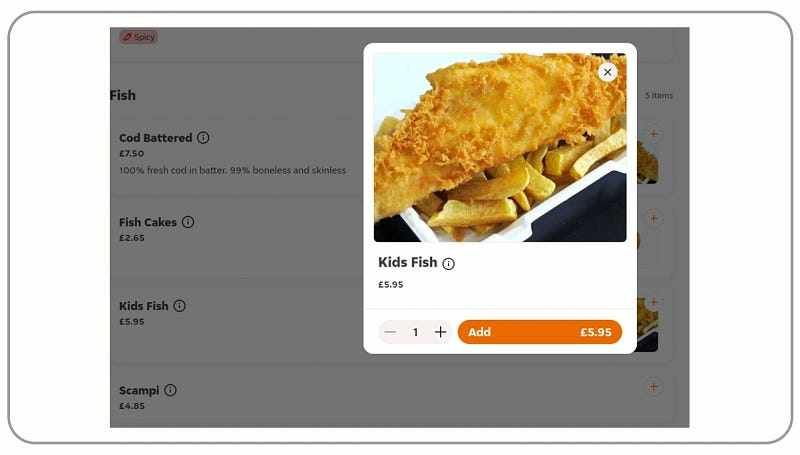Decrease quantity with the minus button
800x455 pixels.
click(390, 332)
